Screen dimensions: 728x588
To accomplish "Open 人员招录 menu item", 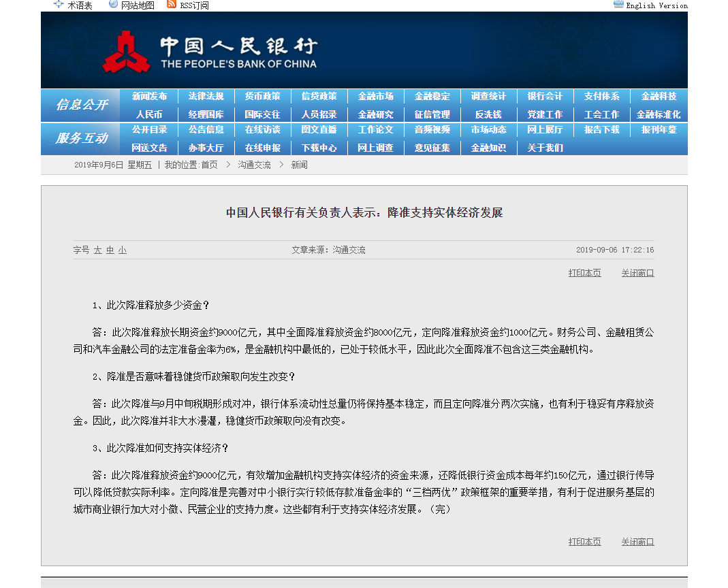I will (319, 114).
